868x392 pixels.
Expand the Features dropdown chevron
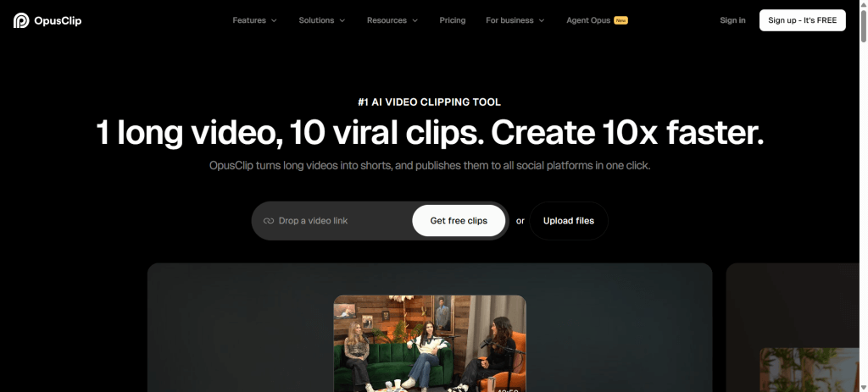point(274,20)
